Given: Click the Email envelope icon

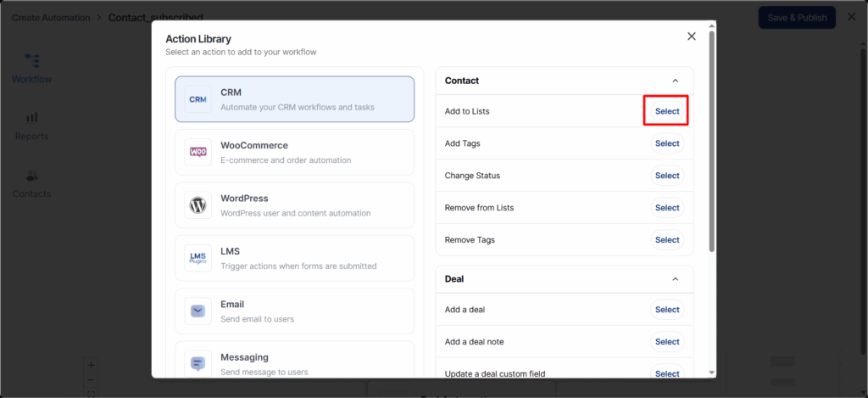Looking at the screenshot, I should 198,311.
